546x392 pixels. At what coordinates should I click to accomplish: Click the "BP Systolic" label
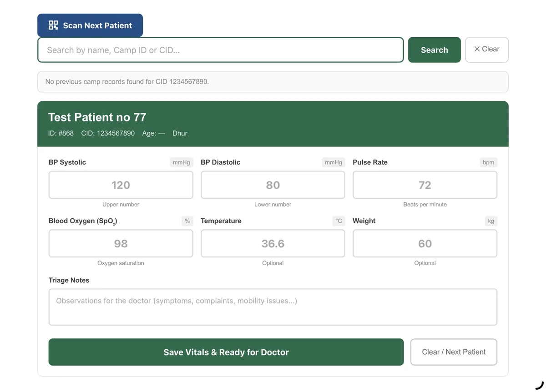pos(67,162)
